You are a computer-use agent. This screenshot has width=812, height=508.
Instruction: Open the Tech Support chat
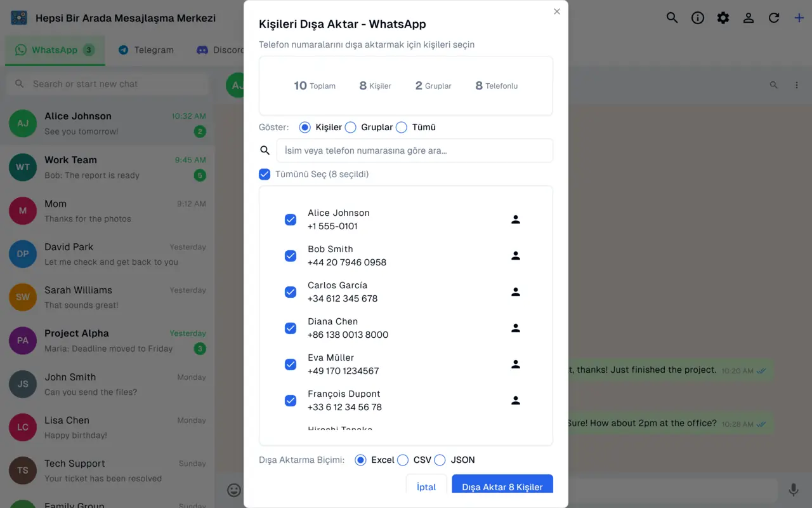[107, 471]
